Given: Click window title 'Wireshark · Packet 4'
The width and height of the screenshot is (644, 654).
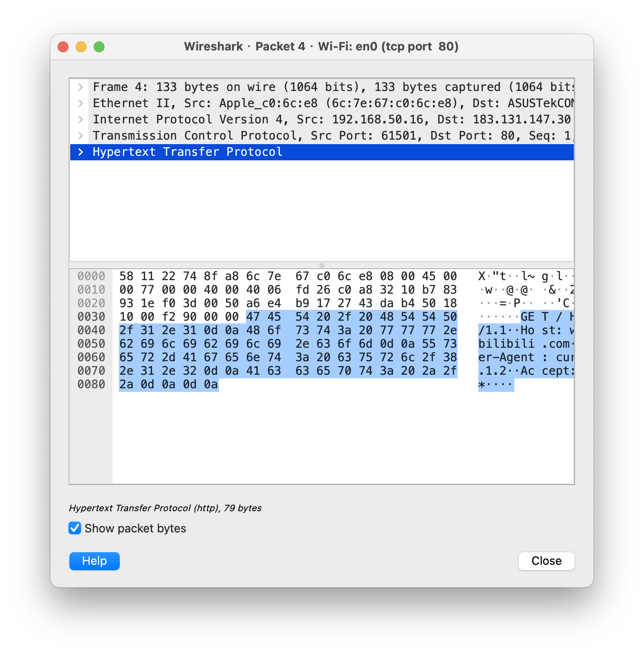Looking at the screenshot, I should coord(245,46).
